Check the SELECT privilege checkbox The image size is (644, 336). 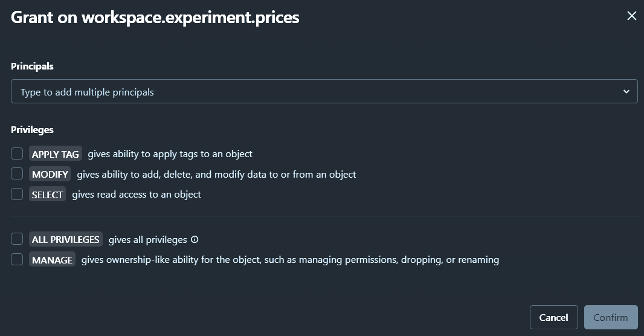coord(17,194)
